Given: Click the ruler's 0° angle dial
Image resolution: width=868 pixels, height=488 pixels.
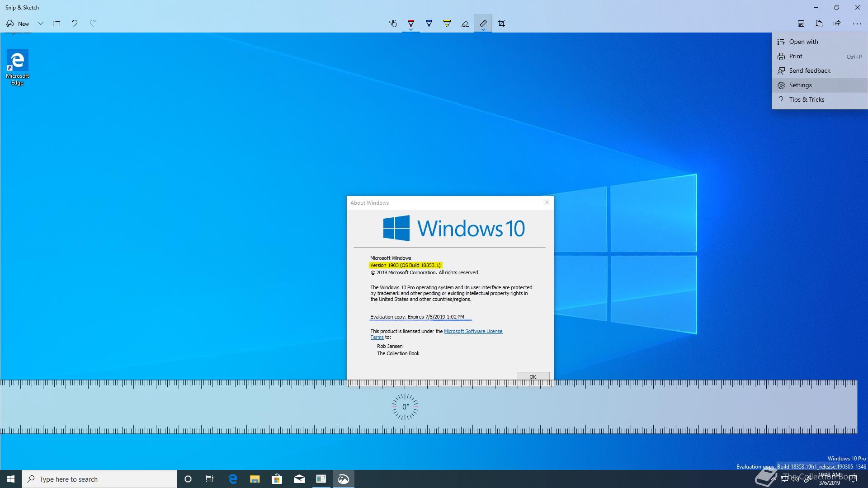Looking at the screenshot, I should coord(405,407).
